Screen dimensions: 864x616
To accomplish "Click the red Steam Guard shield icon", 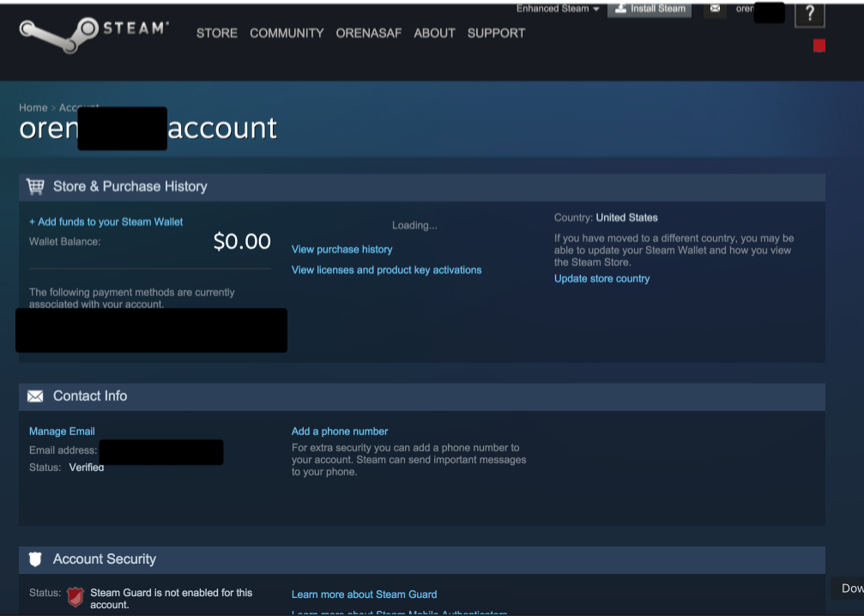I will tap(76, 597).
